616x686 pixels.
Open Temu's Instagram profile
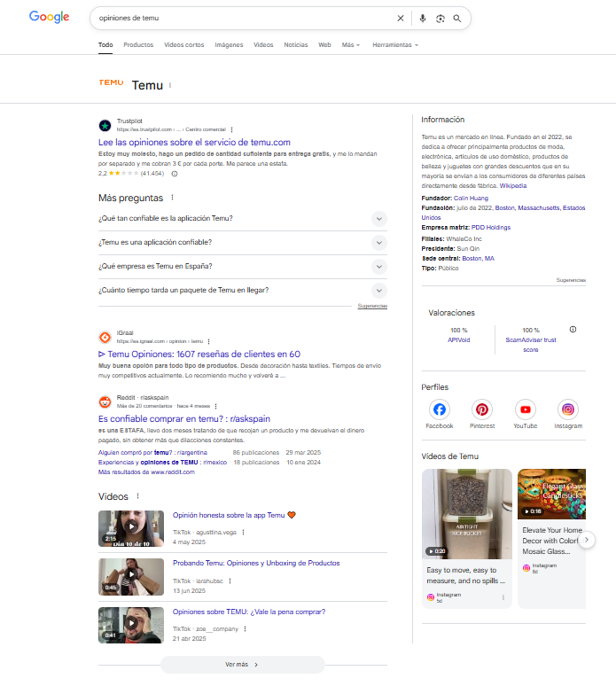(568, 409)
